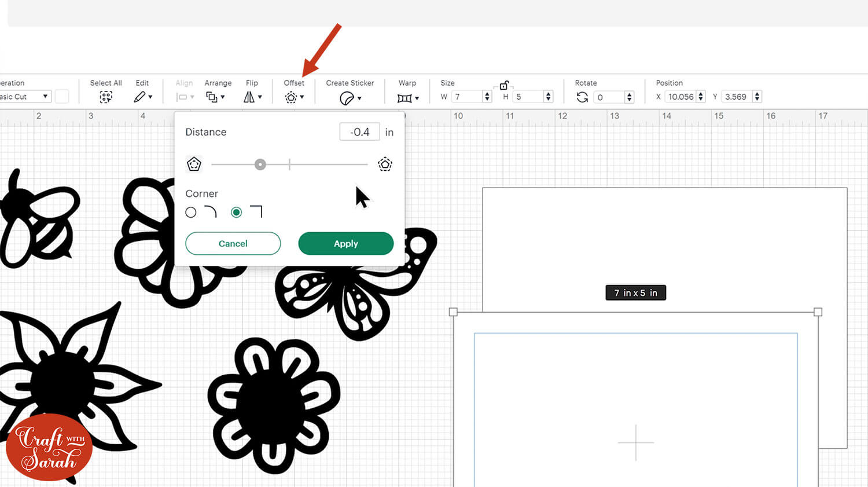Image resolution: width=868 pixels, height=487 pixels.
Task: Select the square corner radio button
Action: [x=236, y=213]
